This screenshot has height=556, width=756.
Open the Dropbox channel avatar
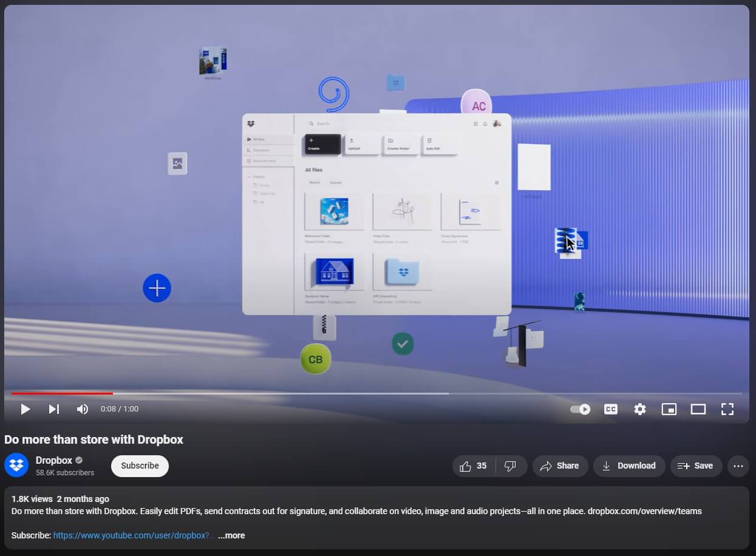[16, 466]
